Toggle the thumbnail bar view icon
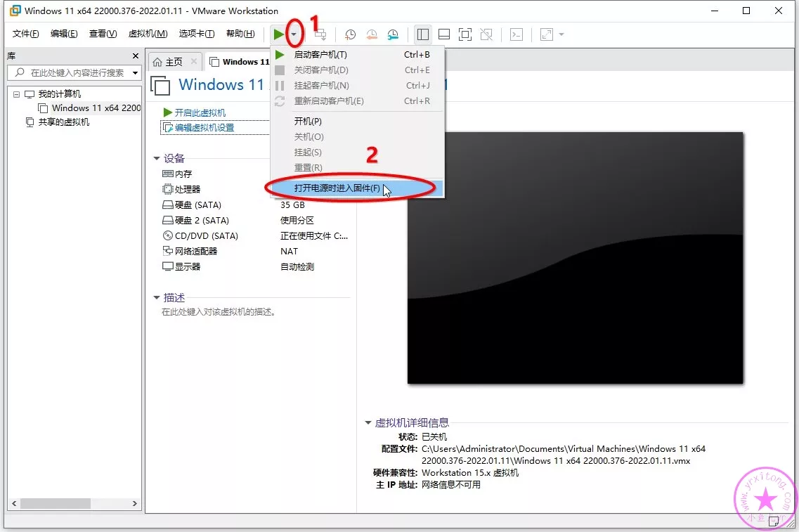Viewport: 799px width, 532px height. click(x=443, y=34)
